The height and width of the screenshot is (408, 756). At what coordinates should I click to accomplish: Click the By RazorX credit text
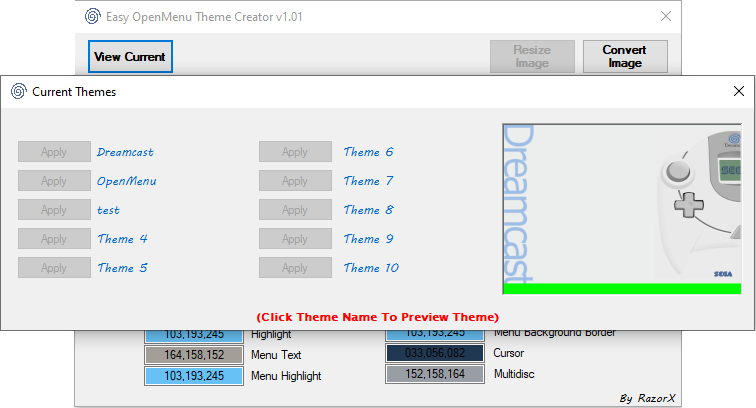(648, 398)
